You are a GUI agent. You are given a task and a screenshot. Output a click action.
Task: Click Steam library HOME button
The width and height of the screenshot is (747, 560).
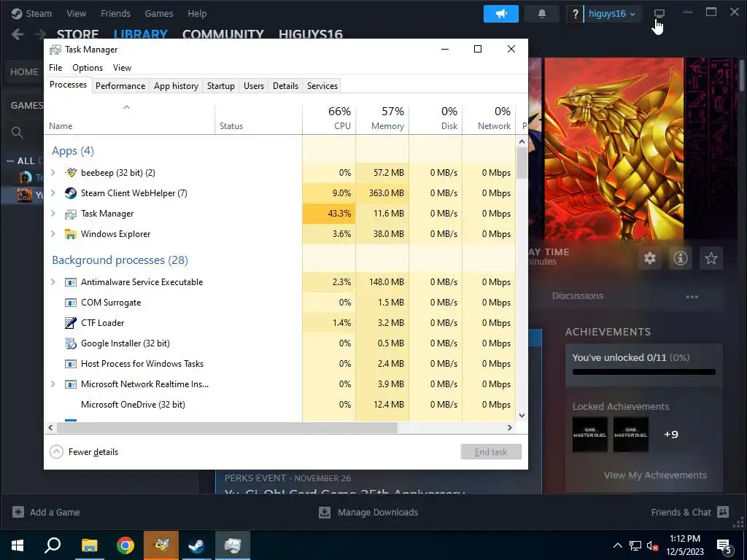pyautogui.click(x=24, y=72)
